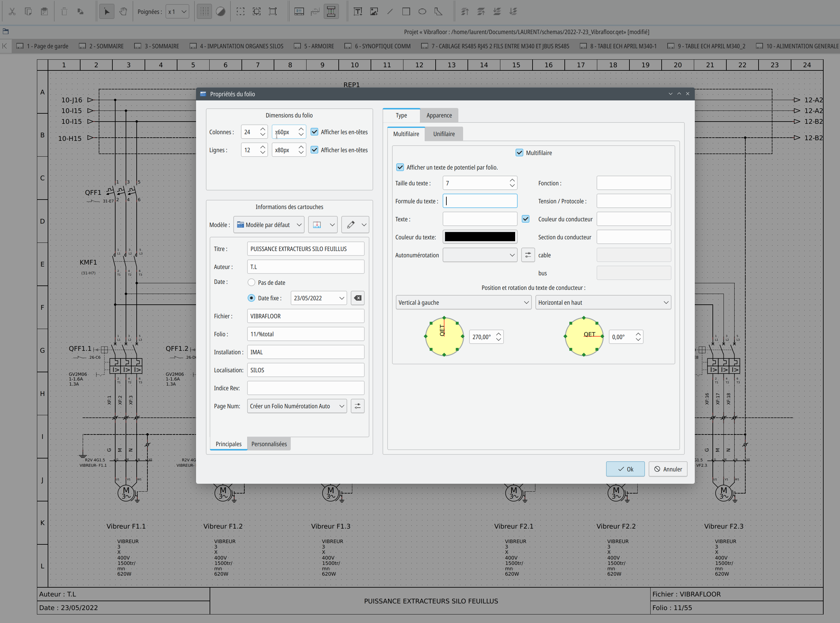
Task: Click the dashed rectangle select-all icon
Action: pyautogui.click(x=240, y=11)
